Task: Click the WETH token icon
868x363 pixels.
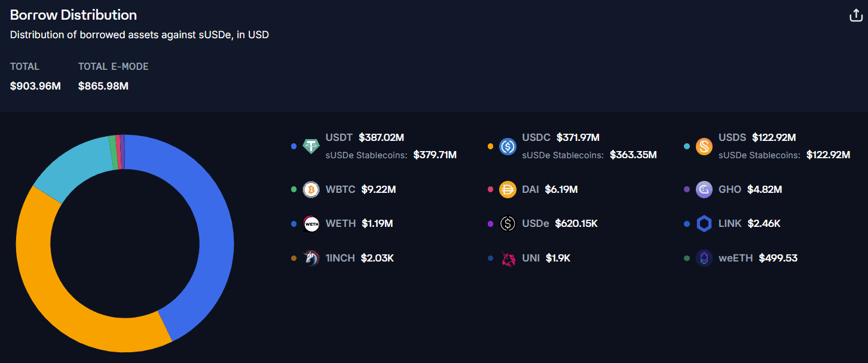Action: (311, 224)
